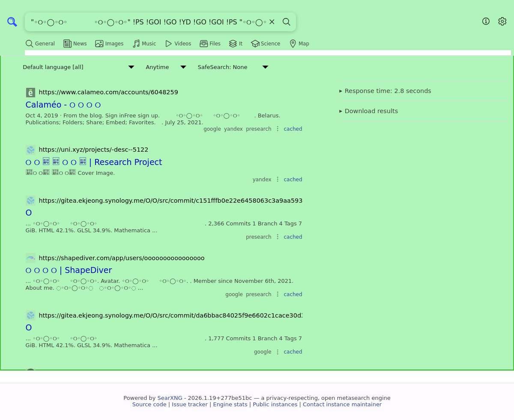Screen dimensions: 514x420
Task: Submit search with magnifier button
Action: pyautogui.click(x=287, y=22)
